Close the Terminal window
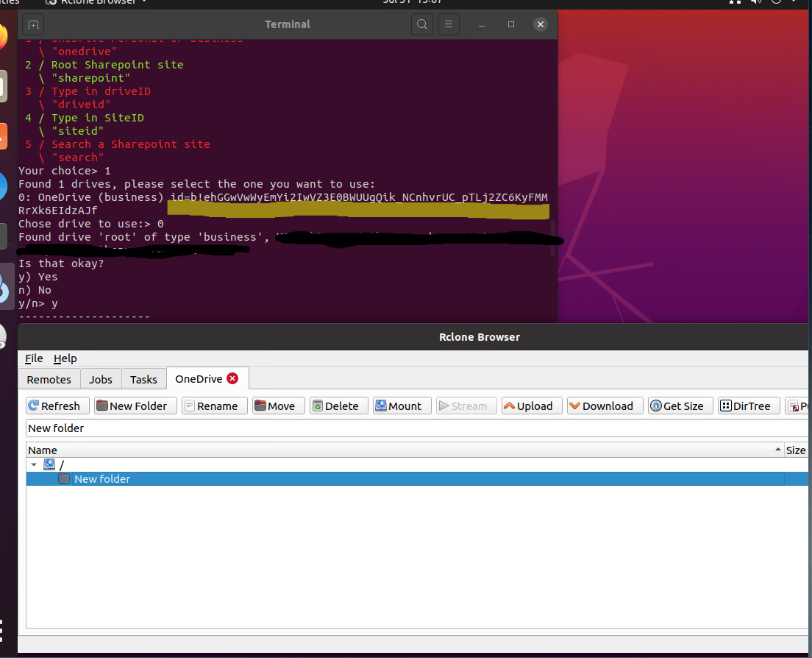This screenshot has height=658, width=812. pyautogui.click(x=540, y=24)
